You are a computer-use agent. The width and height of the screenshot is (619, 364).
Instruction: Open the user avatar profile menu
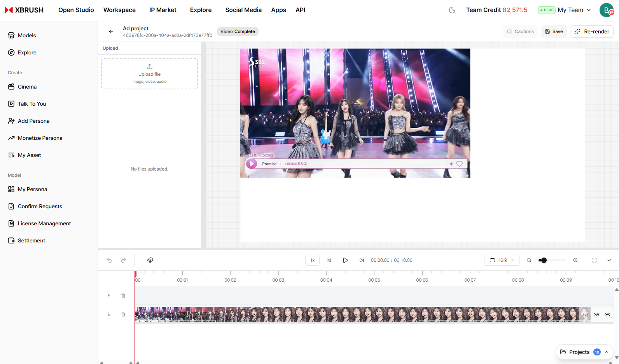point(607,10)
